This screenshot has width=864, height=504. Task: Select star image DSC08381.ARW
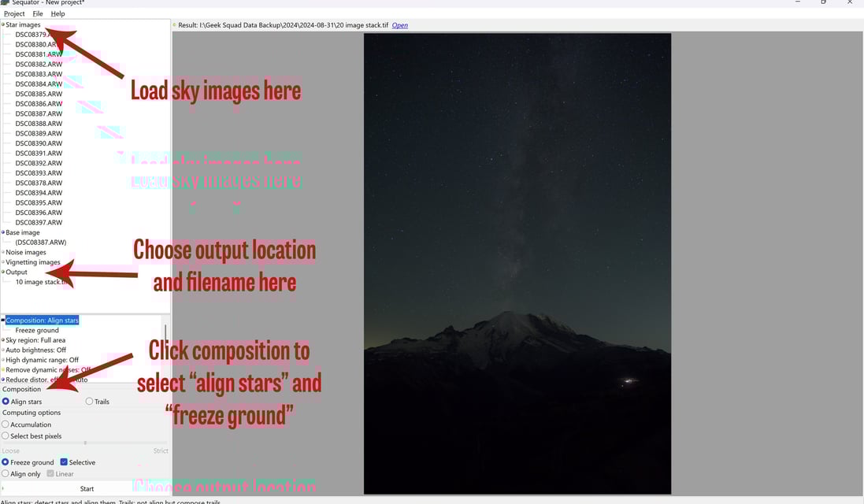pos(39,54)
